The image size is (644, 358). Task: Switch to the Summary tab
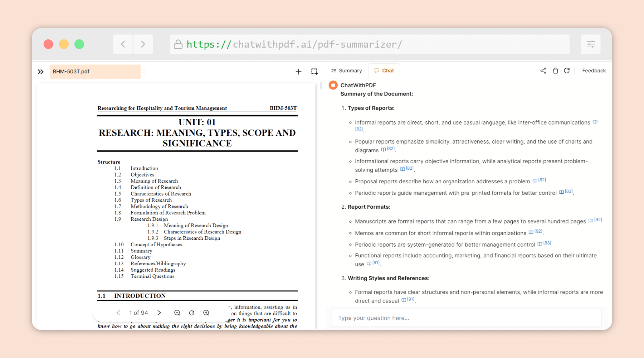346,71
